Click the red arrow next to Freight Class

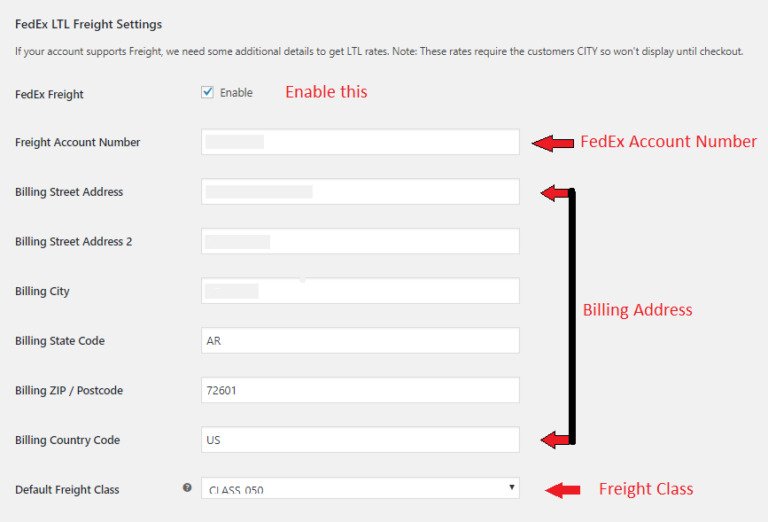pos(564,489)
